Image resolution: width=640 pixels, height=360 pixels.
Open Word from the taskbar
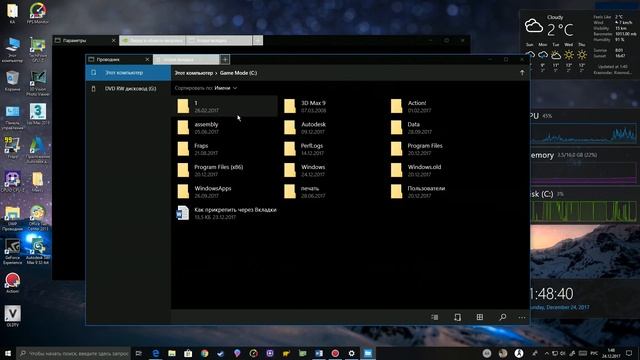(319, 353)
